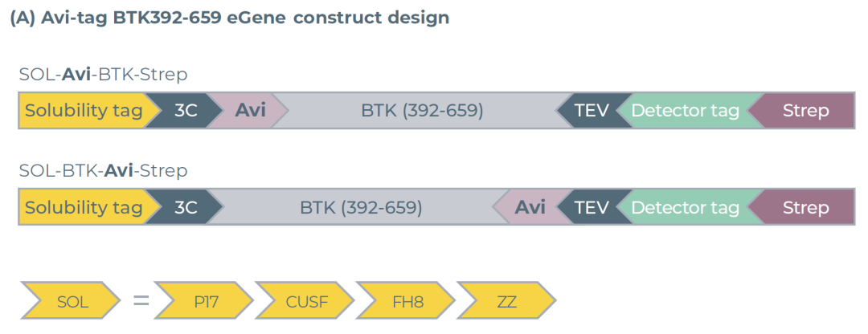
Task: Click the yellow SOL arrow shape
Action: [72, 302]
